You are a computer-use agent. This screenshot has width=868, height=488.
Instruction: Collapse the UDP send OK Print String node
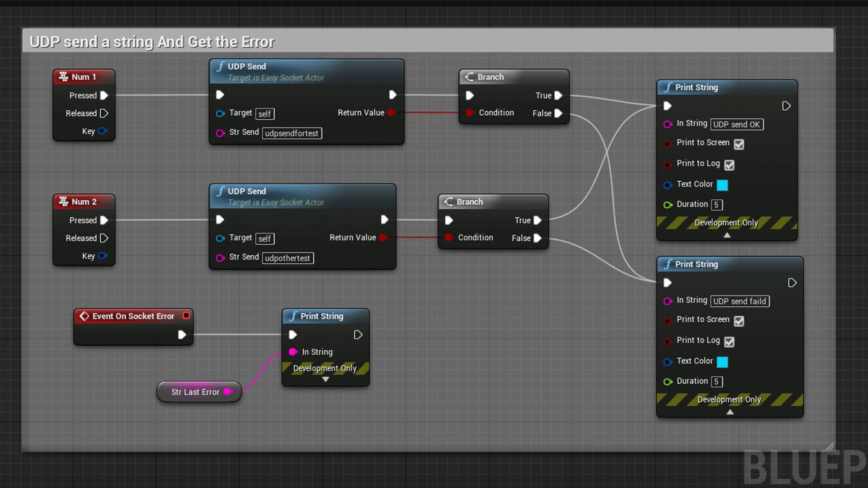pos(727,235)
